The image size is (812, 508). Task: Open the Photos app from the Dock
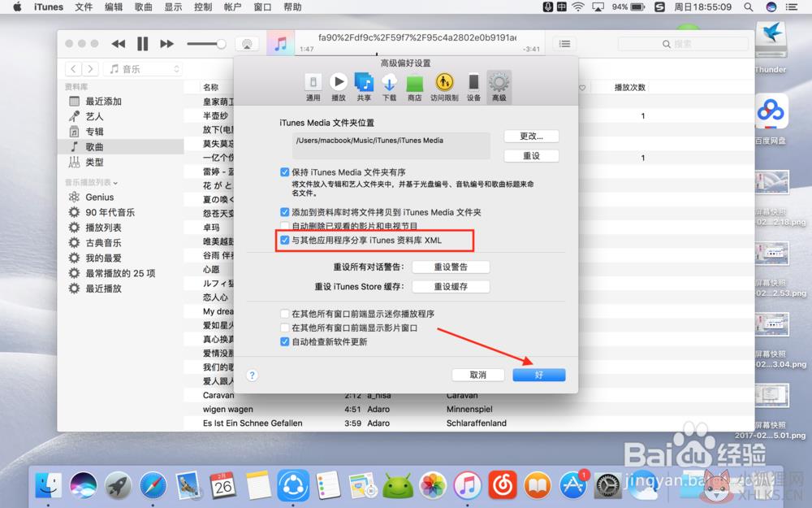click(433, 486)
